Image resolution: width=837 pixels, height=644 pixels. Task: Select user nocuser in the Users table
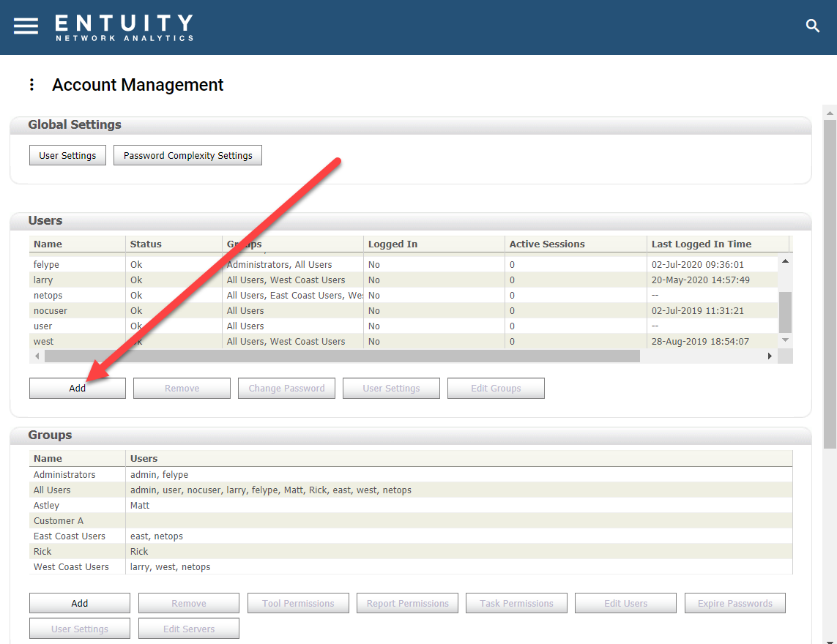(403, 310)
